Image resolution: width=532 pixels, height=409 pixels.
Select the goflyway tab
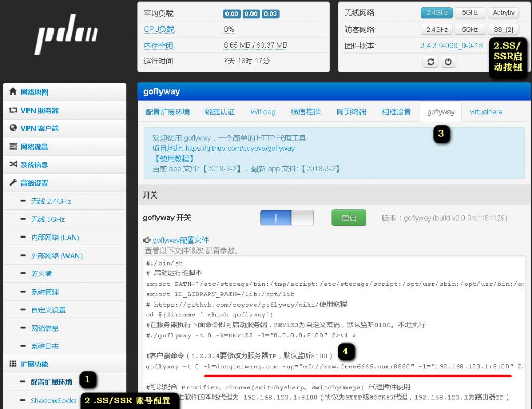click(x=441, y=112)
